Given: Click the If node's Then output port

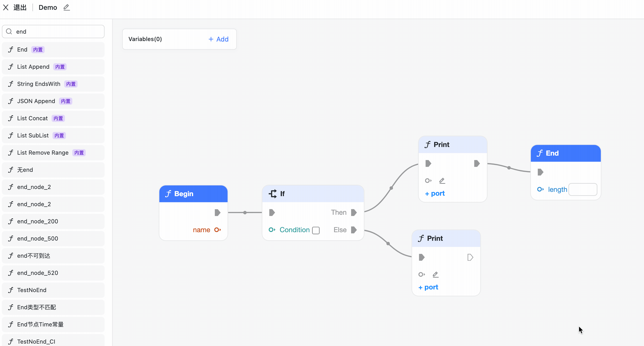Looking at the screenshot, I should 354,213.
